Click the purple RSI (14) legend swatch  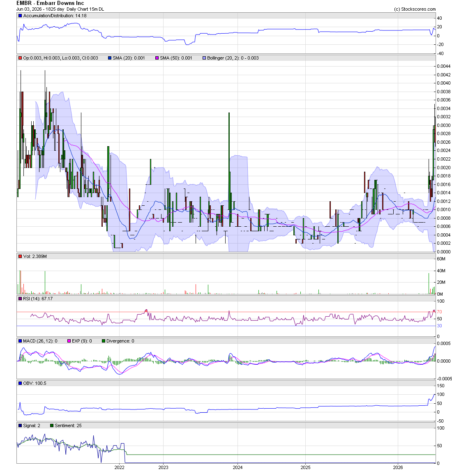(x=20, y=299)
